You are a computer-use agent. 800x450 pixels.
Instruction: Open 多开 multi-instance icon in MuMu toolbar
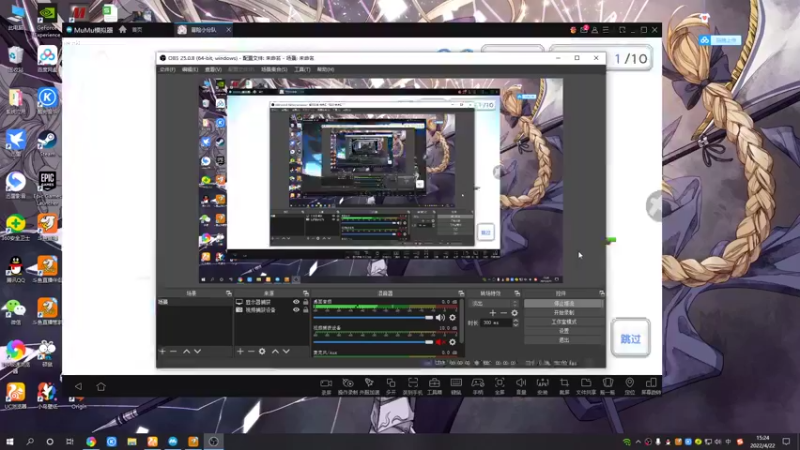pos(391,386)
